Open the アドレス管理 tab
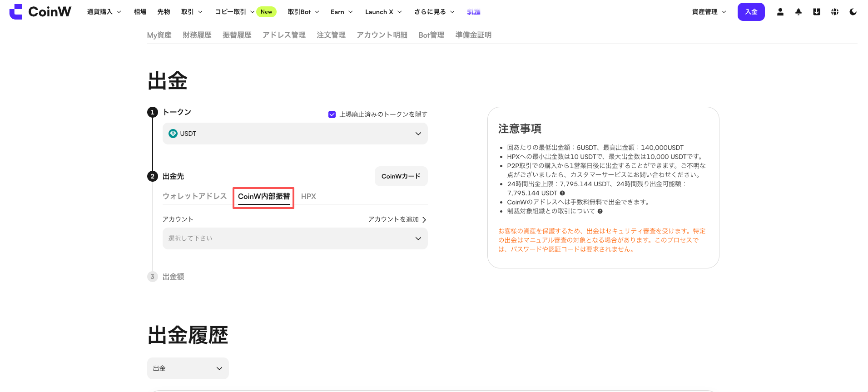Viewport: 868px width, 392px height. (284, 35)
